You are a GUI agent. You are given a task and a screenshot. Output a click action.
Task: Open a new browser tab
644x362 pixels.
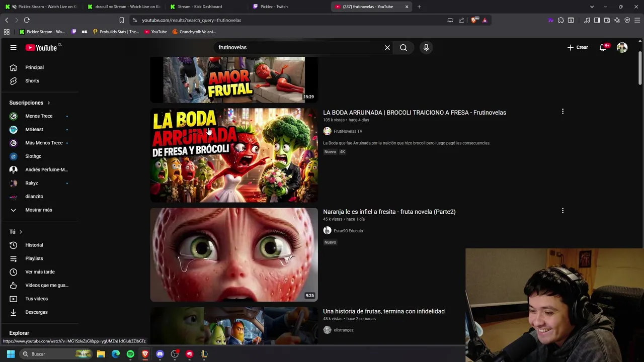pyautogui.click(x=419, y=7)
